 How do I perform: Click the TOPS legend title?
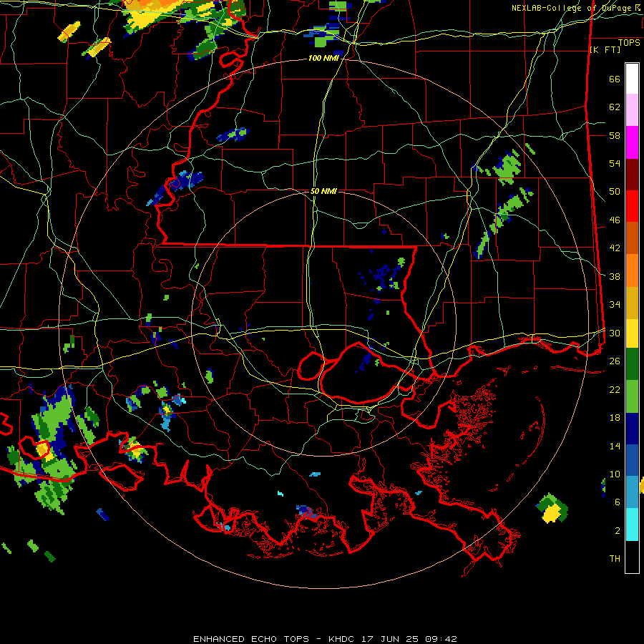click(x=629, y=42)
